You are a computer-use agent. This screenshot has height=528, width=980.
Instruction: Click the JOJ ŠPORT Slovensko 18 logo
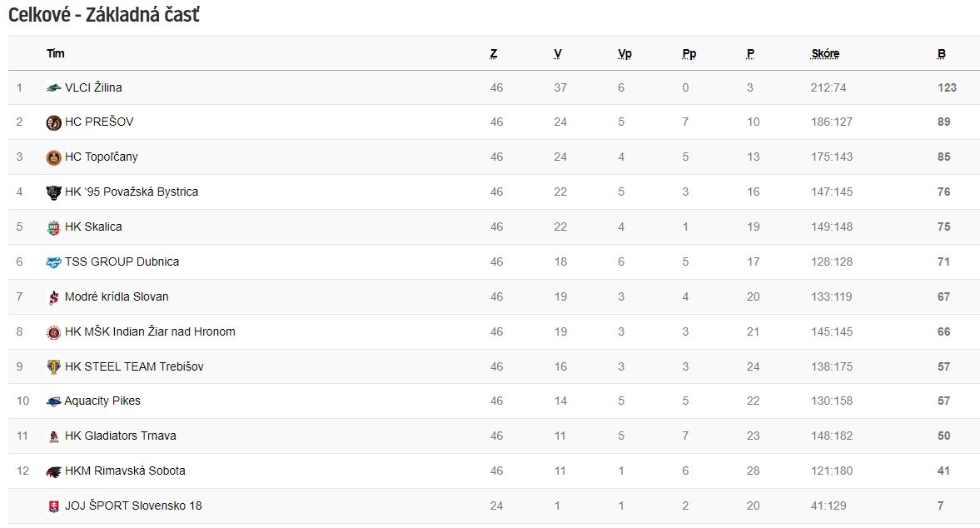tap(54, 506)
